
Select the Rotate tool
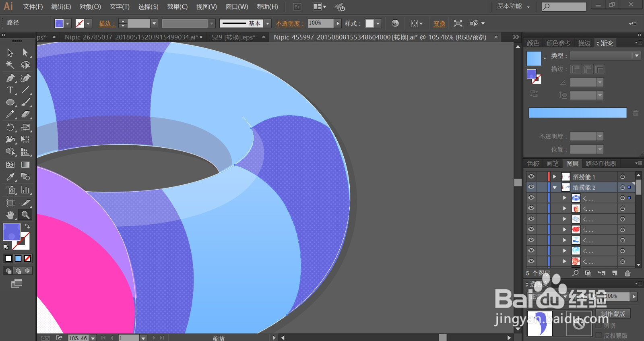[10, 128]
